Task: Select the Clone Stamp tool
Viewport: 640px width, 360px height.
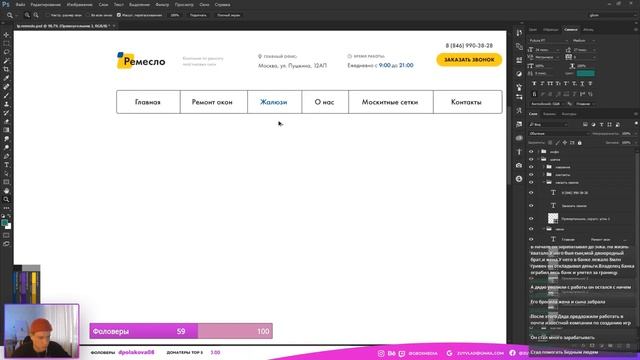Action: point(6,104)
